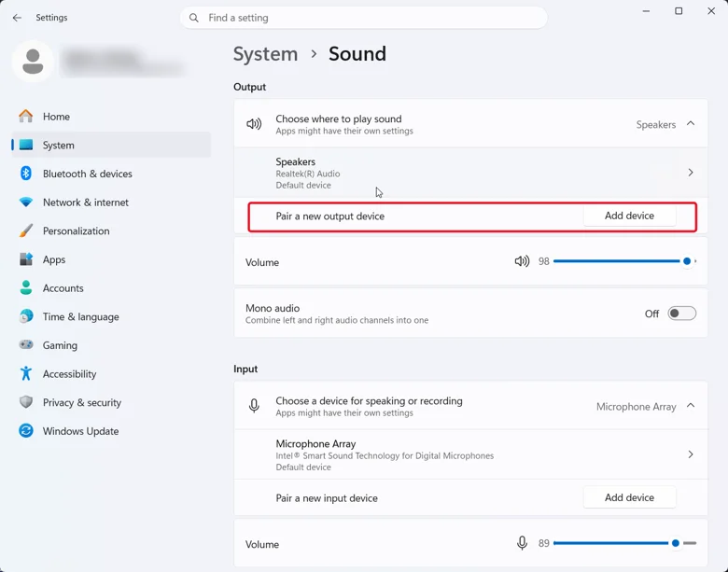728x572 pixels.
Task: Click the System monitor icon
Action: click(x=26, y=145)
